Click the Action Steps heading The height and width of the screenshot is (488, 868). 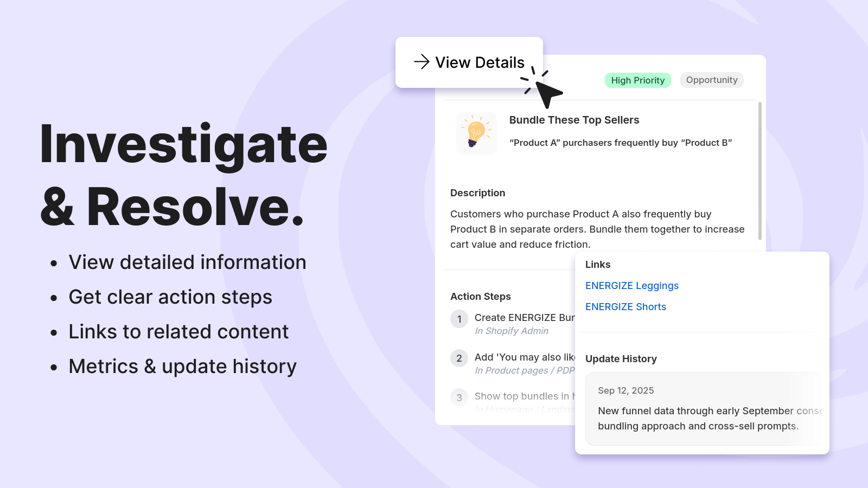point(480,297)
